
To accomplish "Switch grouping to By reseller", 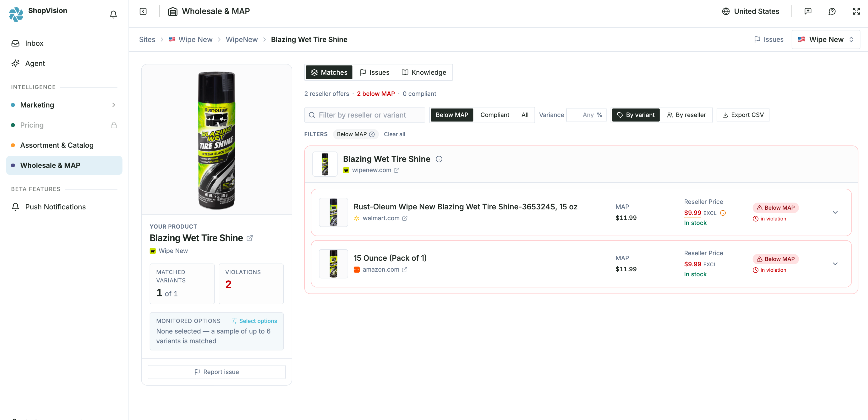I will 686,115.
